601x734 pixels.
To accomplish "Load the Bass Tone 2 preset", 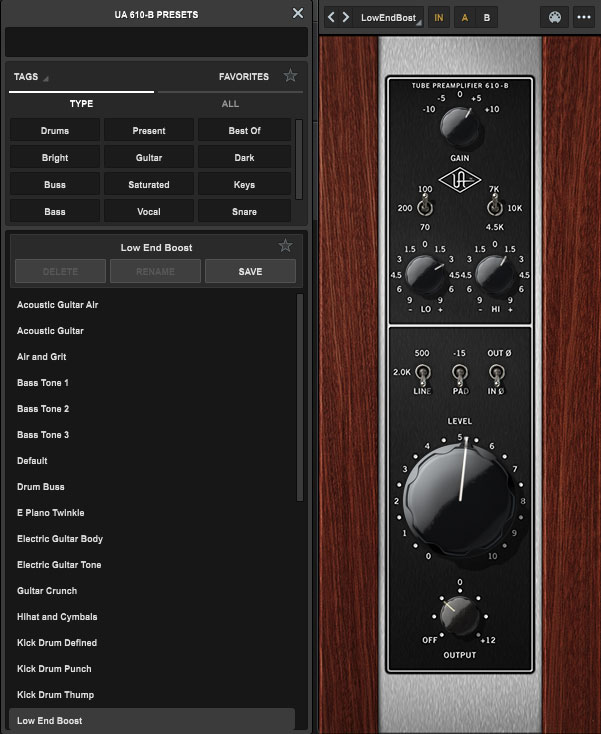I will click(152, 409).
